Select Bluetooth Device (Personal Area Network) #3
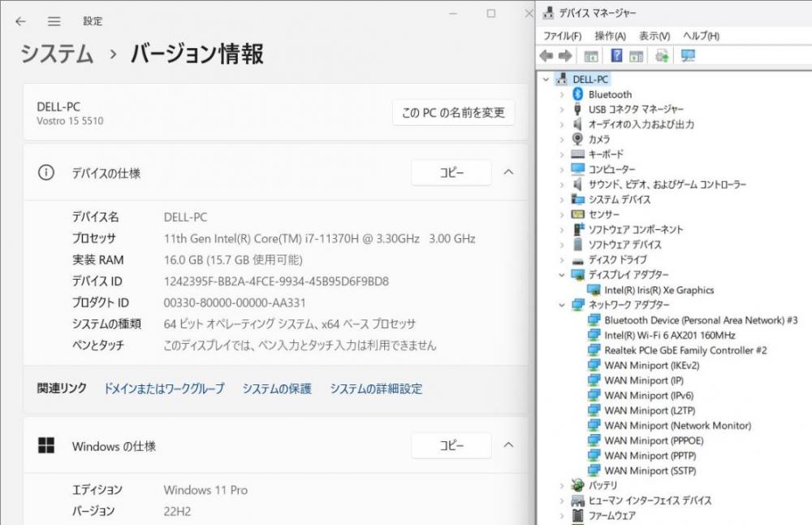Viewport: 812px width, 525px height. tap(701, 320)
